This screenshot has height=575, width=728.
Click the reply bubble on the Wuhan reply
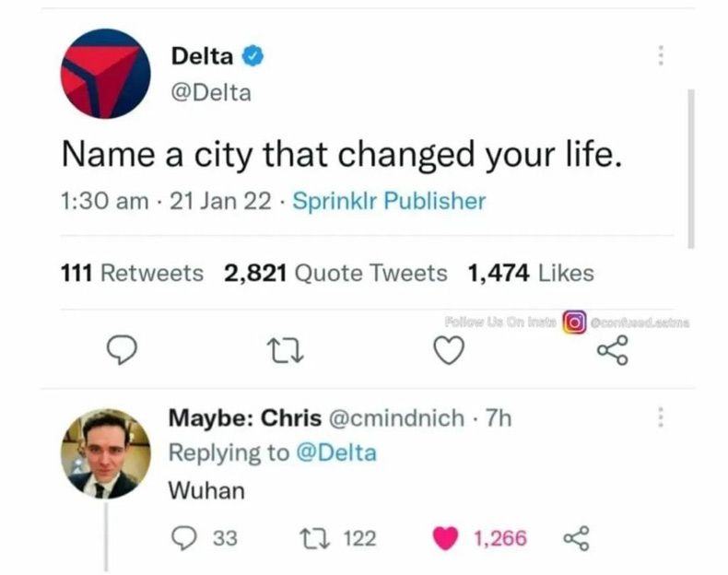[x=183, y=538]
